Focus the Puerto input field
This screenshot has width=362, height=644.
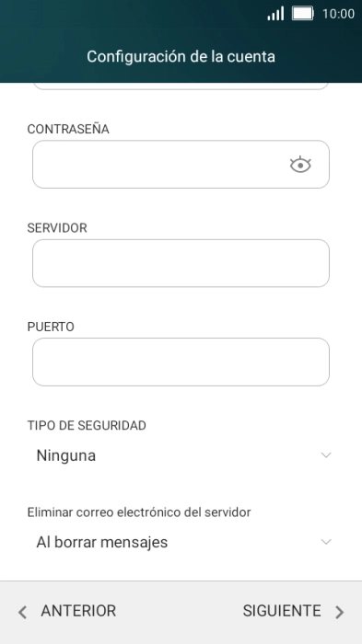pyautogui.click(x=181, y=362)
